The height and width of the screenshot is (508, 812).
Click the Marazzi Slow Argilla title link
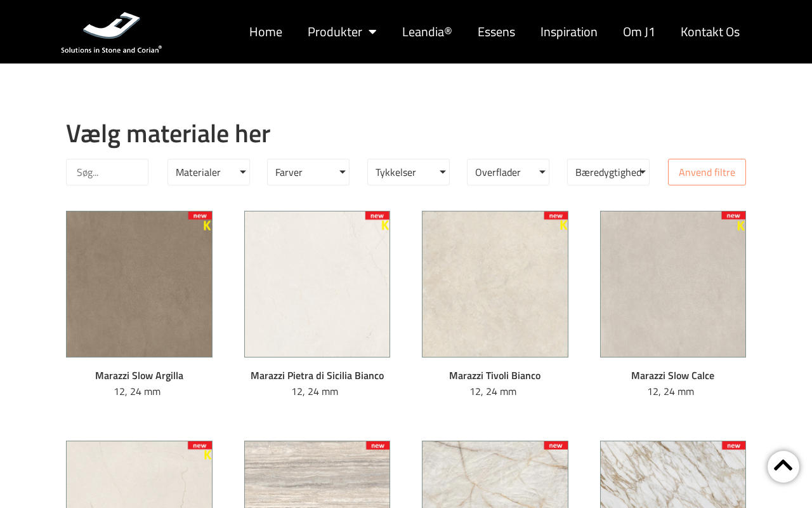click(139, 375)
